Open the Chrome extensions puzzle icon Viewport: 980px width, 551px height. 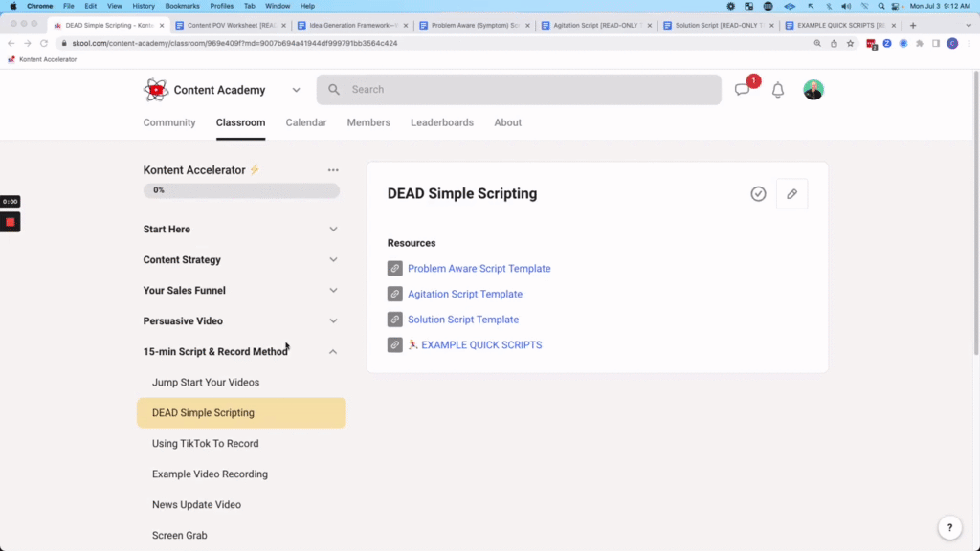(920, 43)
